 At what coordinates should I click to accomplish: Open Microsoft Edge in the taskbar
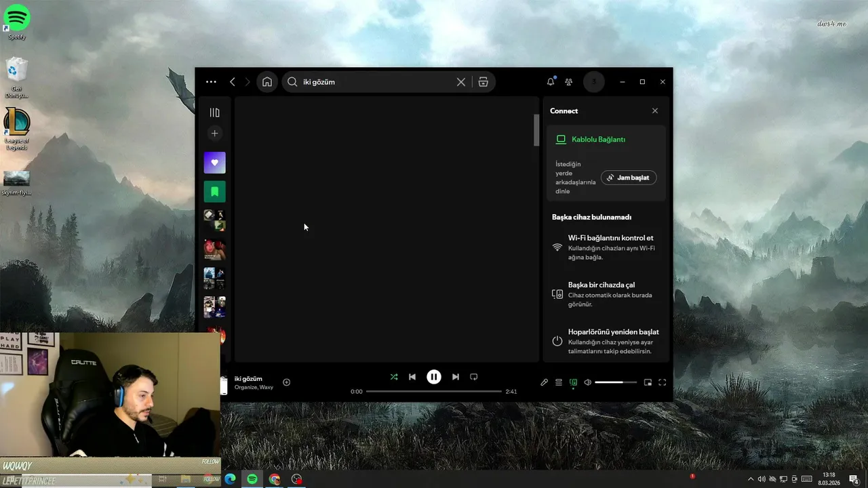click(x=230, y=479)
